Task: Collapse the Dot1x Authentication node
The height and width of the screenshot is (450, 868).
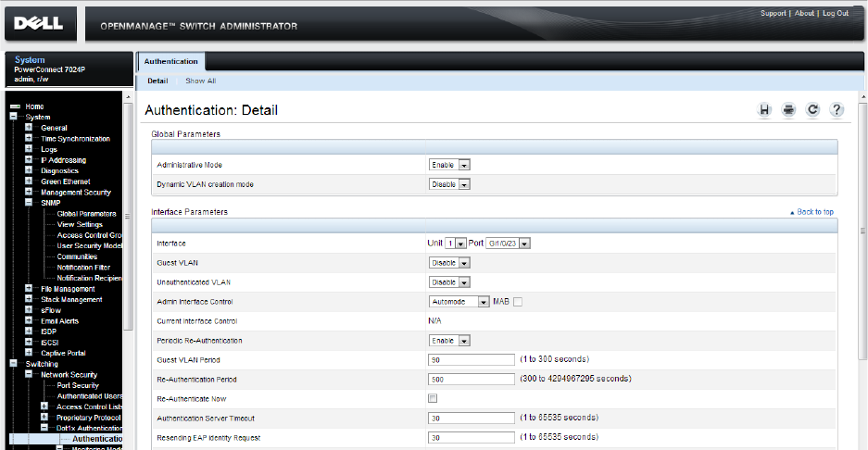Action: click(44, 428)
